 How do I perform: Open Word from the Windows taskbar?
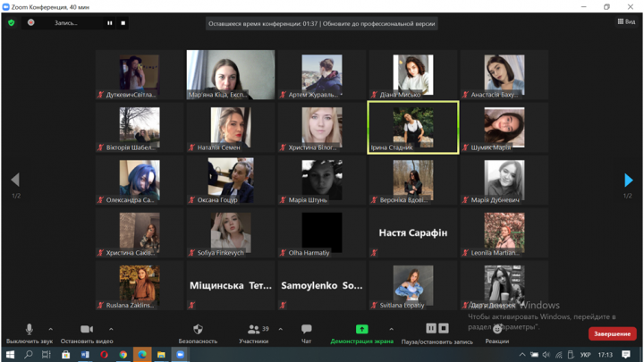pos(85,355)
